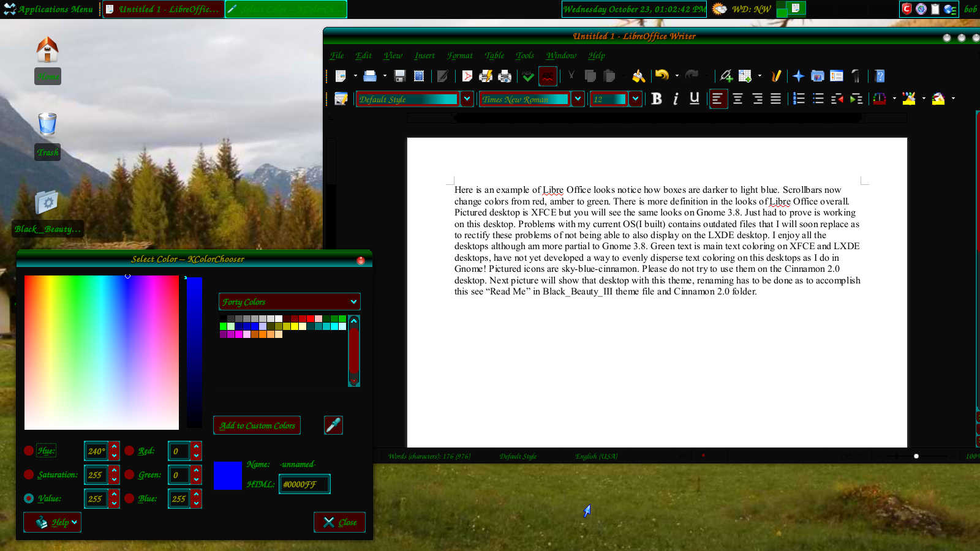Click the Spelling and Grammar checkmark icon
Image resolution: width=980 pixels, height=551 pixels.
[528, 76]
